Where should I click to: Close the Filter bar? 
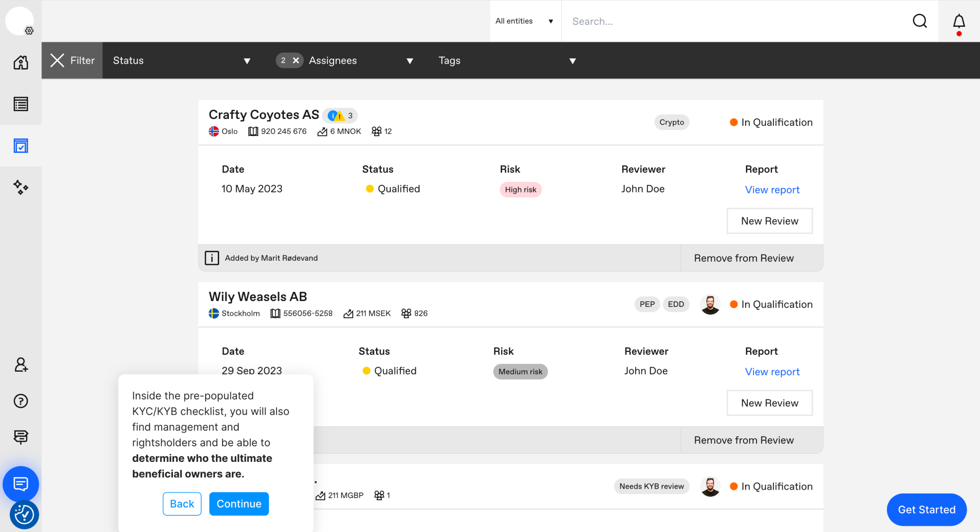coord(57,60)
